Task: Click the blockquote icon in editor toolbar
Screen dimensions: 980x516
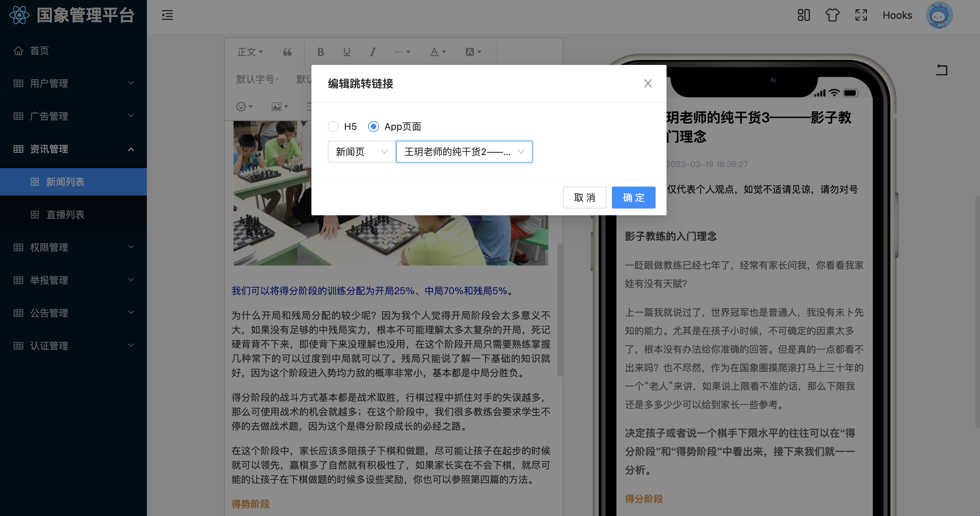Action: pos(287,52)
